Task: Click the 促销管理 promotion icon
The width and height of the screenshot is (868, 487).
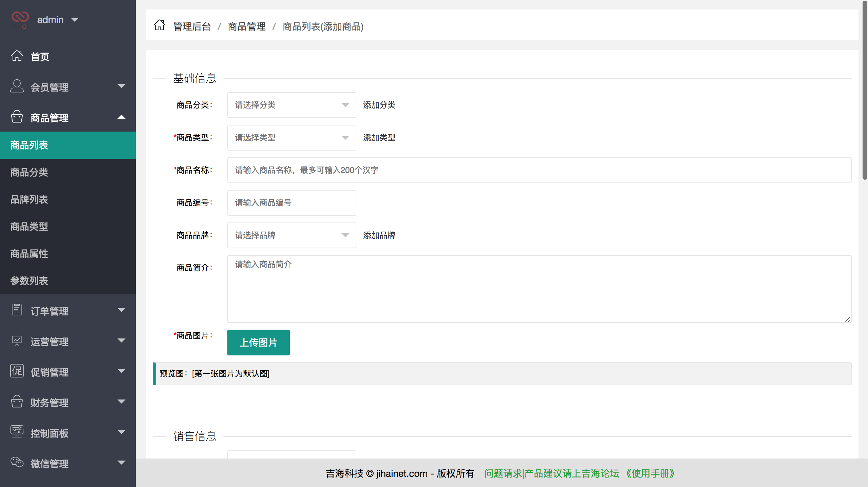Action: tap(17, 371)
